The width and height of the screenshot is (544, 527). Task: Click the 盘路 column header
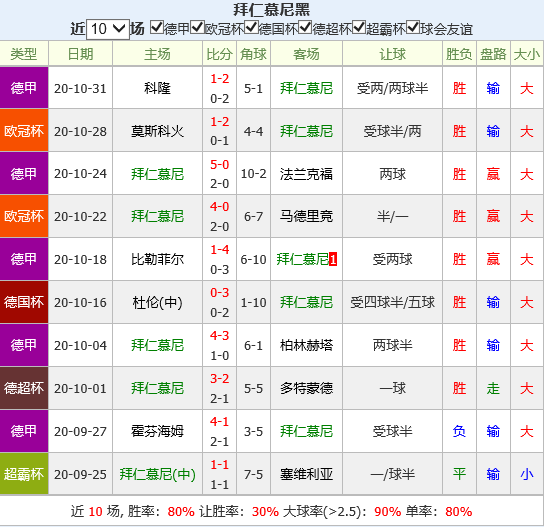click(x=493, y=54)
